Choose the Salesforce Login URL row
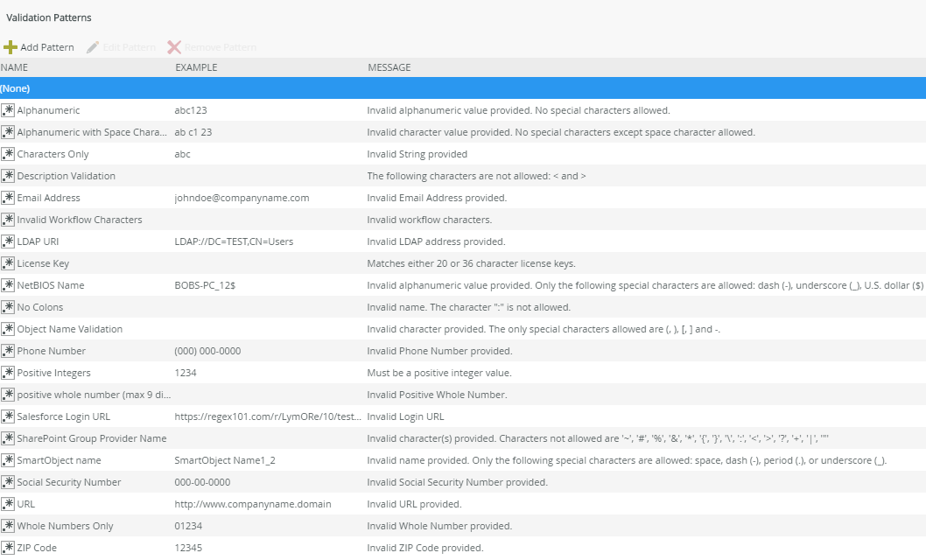 tap(63, 416)
